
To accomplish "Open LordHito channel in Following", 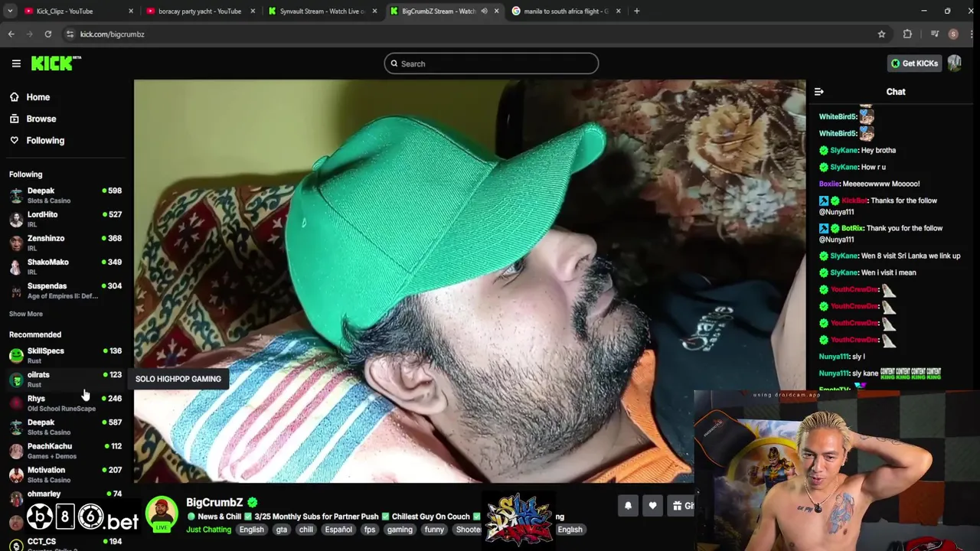I will pos(65,219).
